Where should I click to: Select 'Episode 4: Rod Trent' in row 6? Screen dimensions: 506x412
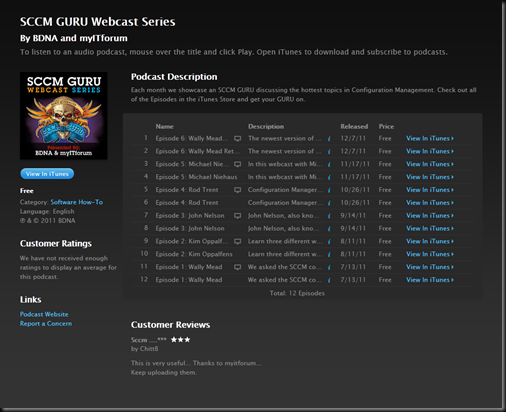(x=187, y=203)
